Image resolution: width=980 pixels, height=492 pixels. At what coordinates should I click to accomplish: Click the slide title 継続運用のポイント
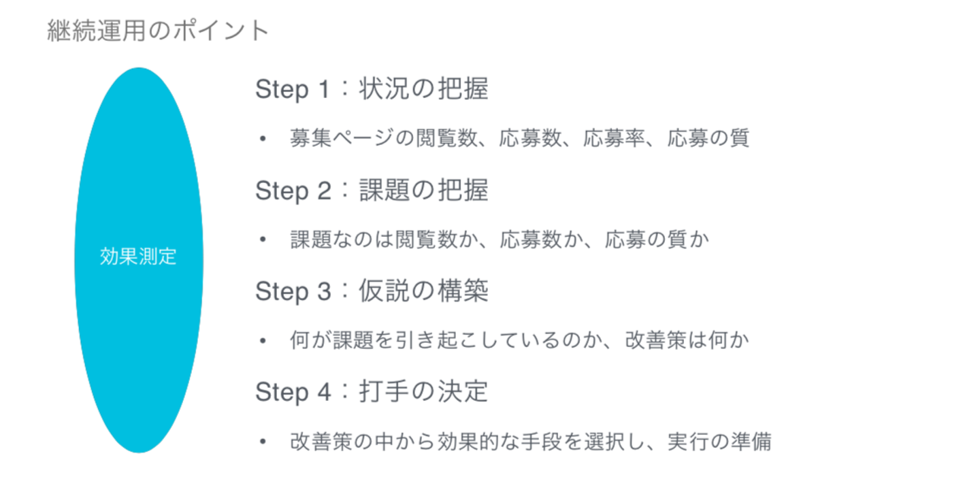point(158,31)
